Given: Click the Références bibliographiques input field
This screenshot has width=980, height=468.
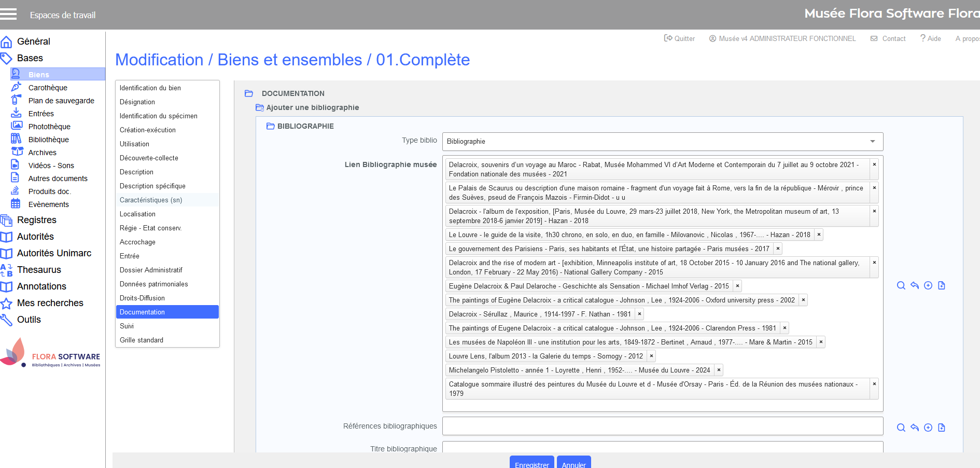Looking at the screenshot, I should tap(662, 426).
